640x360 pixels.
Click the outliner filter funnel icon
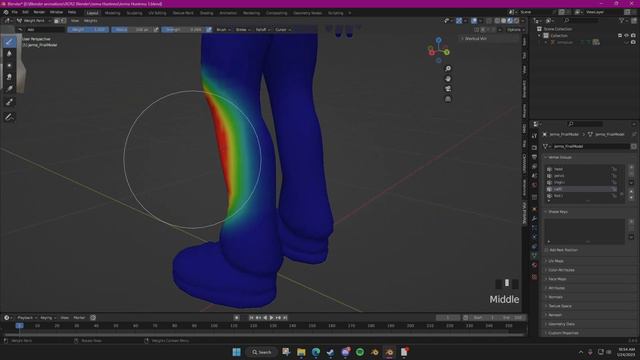pyautogui.click(x=622, y=20)
